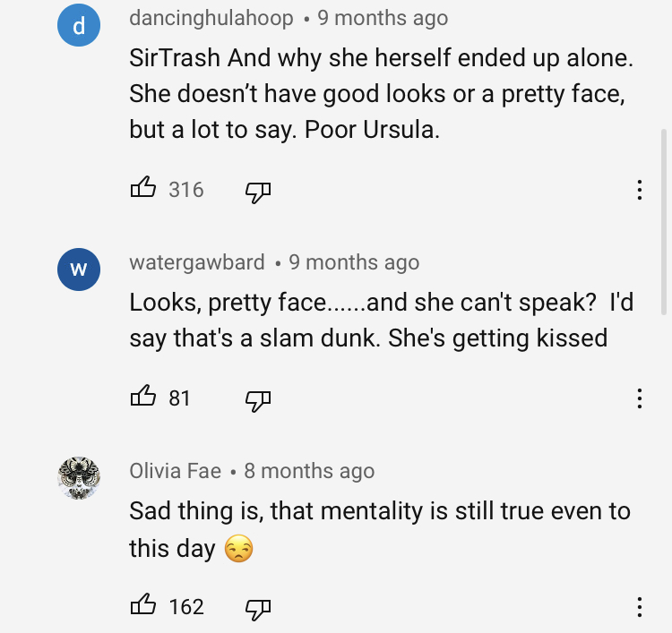
Task: Like watergawbard's comment
Action: tap(143, 398)
